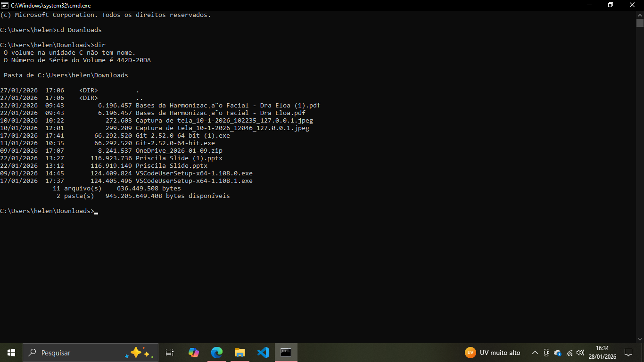The width and height of the screenshot is (644, 362).
Task: Click filename Git-2.52.0-64-bit.exe
Action: (x=175, y=143)
